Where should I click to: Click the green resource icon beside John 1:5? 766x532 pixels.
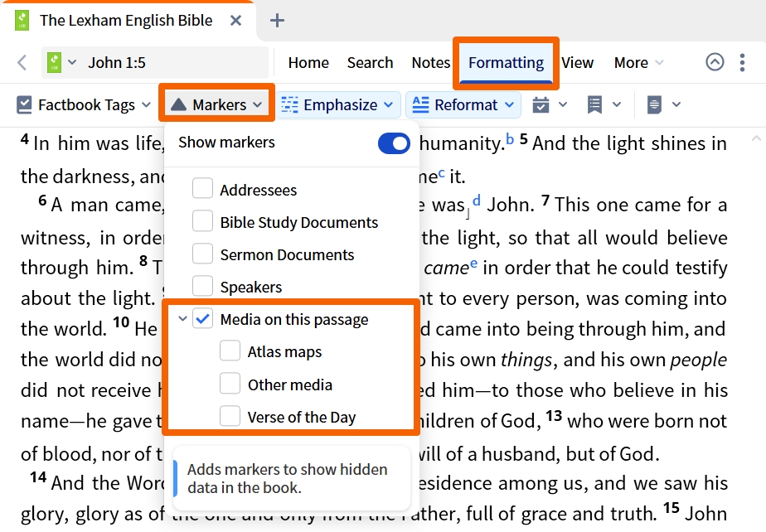pos(54,62)
